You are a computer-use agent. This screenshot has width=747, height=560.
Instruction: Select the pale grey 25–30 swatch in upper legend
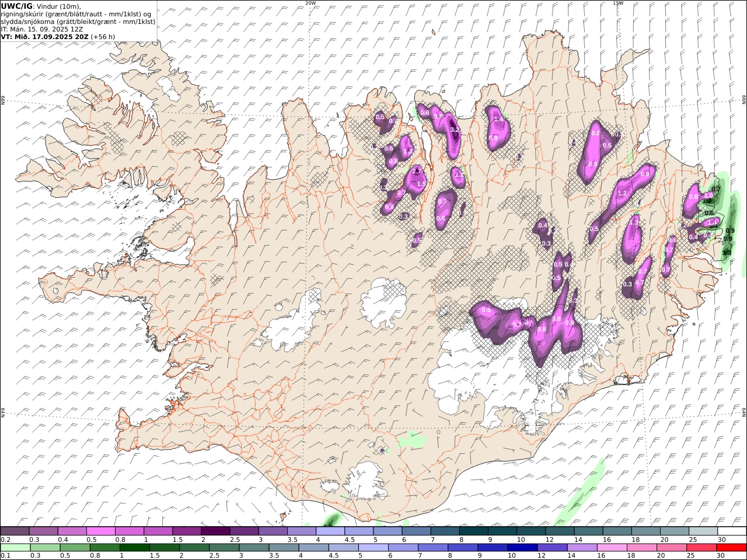(x=703, y=531)
